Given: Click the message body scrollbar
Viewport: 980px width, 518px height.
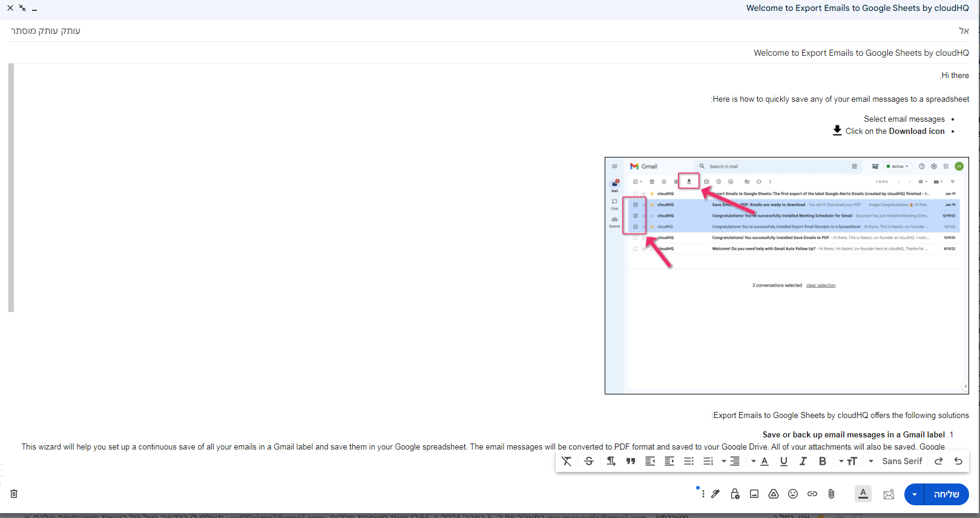Looking at the screenshot, I should [11, 188].
